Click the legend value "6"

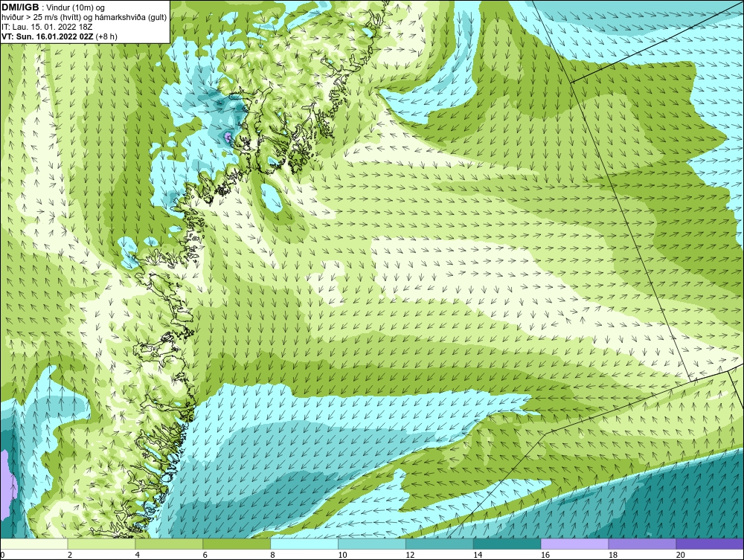pyautogui.click(x=205, y=555)
